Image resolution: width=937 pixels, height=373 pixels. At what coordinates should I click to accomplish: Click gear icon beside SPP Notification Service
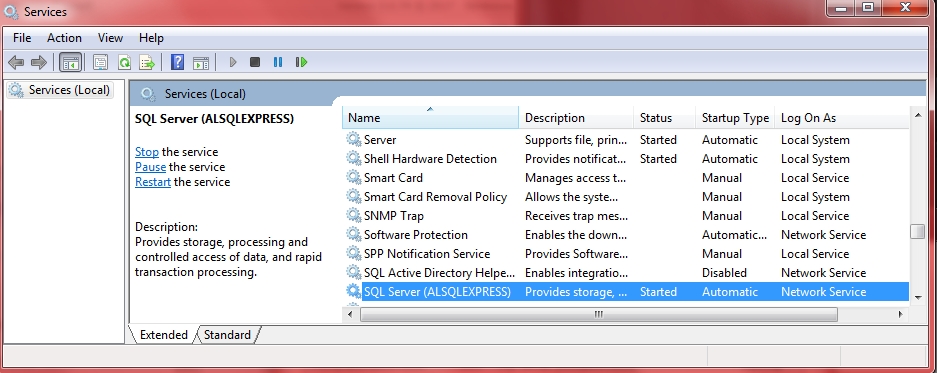[354, 254]
